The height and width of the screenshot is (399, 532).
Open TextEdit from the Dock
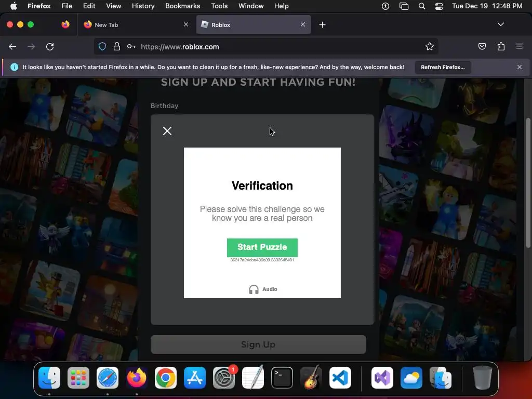pyautogui.click(x=253, y=377)
